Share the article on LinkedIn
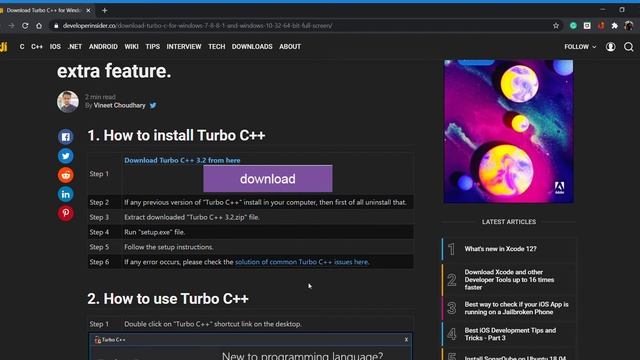This screenshot has width=640, height=360. [66, 194]
